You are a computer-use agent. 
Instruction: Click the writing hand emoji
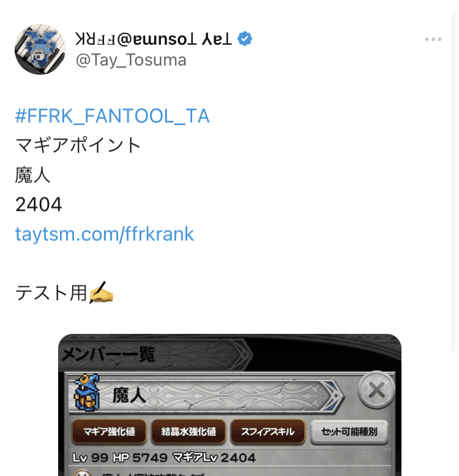point(101,293)
